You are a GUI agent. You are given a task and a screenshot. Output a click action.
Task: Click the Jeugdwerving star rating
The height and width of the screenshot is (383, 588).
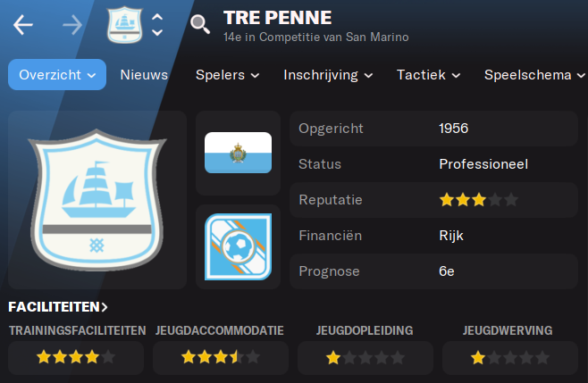[x=510, y=358]
